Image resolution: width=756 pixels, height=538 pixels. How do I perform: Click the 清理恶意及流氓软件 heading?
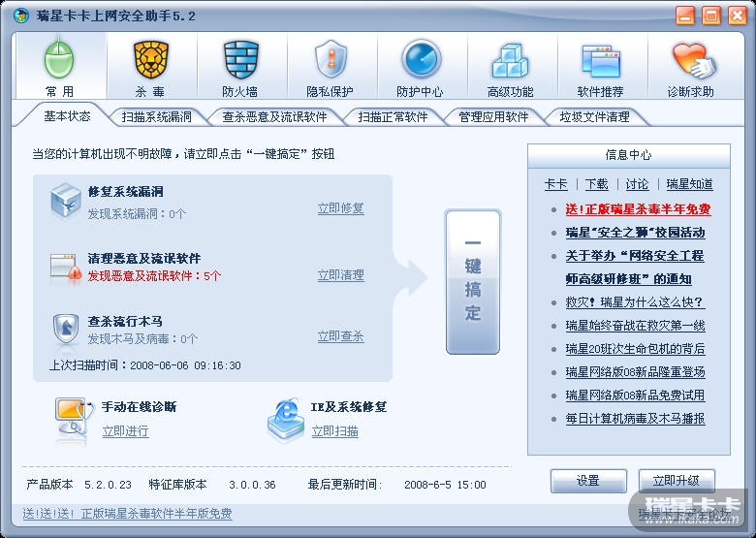(x=143, y=258)
